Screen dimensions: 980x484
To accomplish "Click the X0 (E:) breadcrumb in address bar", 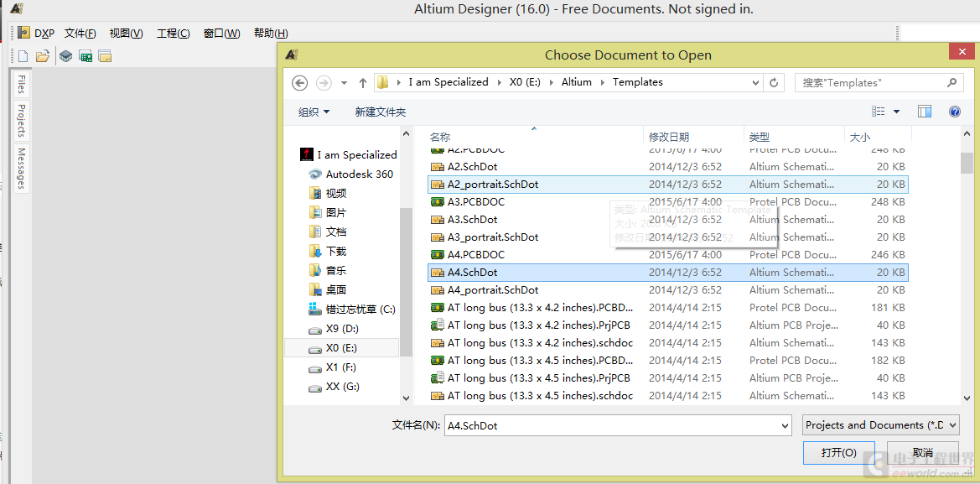I will pyautogui.click(x=525, y=82).
